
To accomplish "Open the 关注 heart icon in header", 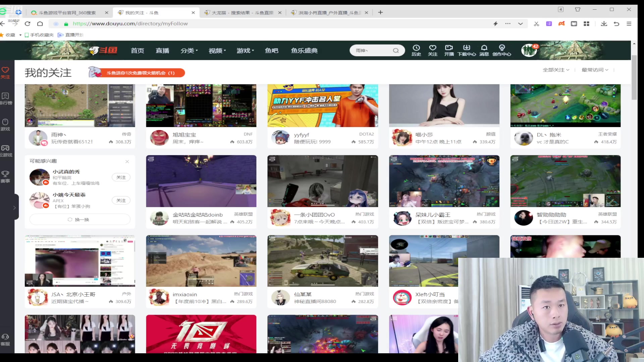I will tap(433, 50).
